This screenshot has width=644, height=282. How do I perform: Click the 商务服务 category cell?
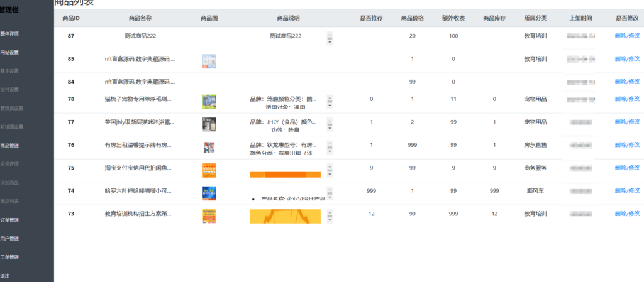(536, 168)
